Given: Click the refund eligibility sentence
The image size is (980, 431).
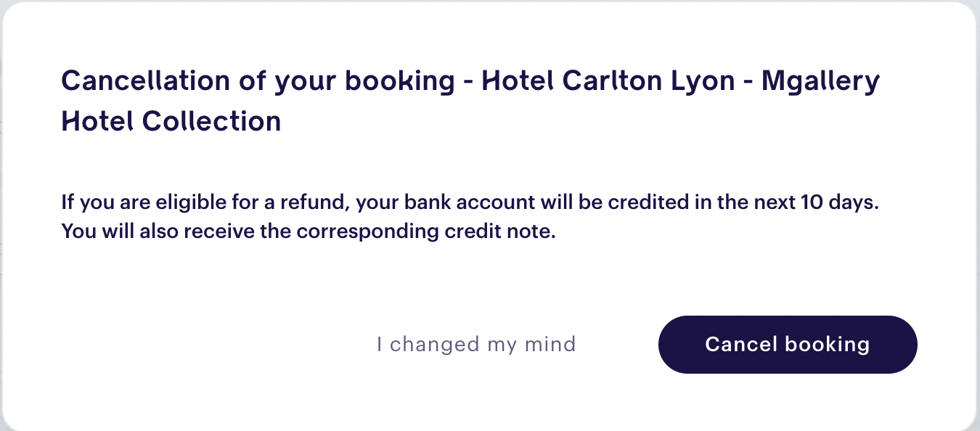Looking at the screenshot, I should tap(470, 203).
